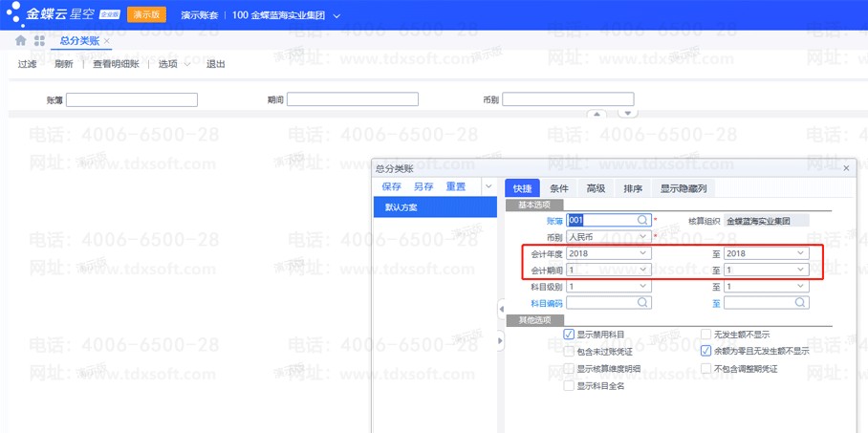Click the first 科目编码 search magnifier icon

(643, 302)
